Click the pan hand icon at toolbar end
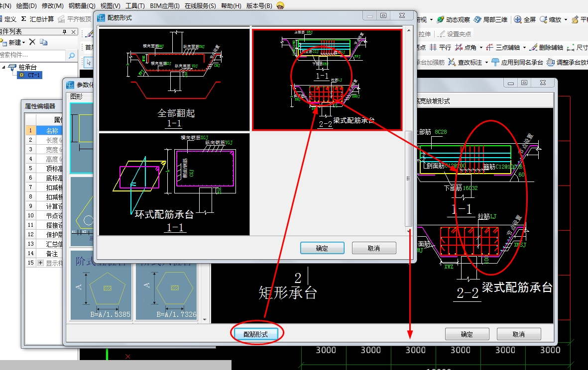Image resolution: width=588 pixels, height=370 pixels. point(575,19)
